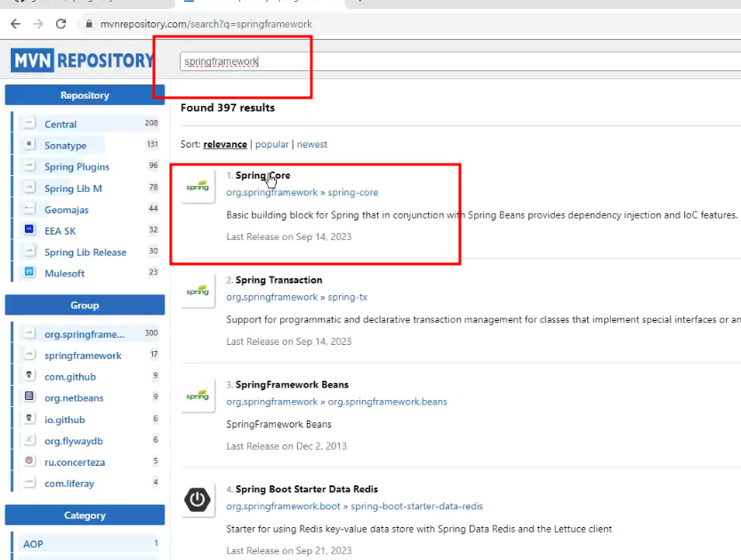
Task: Click the Spring Lib M icon
Action: pyautogui.click(x=29, y=188)
